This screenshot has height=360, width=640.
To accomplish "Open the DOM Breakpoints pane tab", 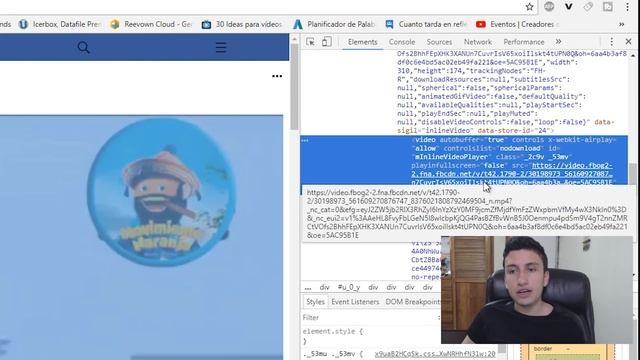I will (x=413, y=302).
